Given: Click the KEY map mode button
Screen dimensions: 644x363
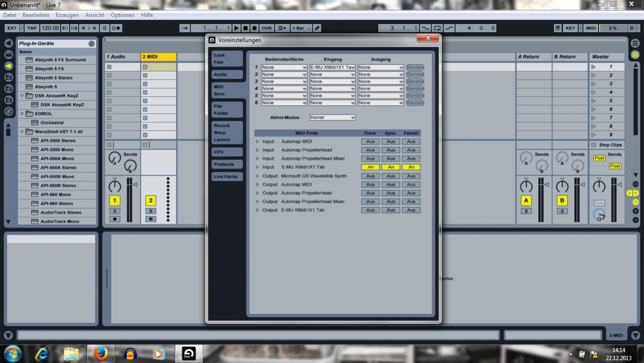Looking at the screenshot, I should tap(571, 28).
